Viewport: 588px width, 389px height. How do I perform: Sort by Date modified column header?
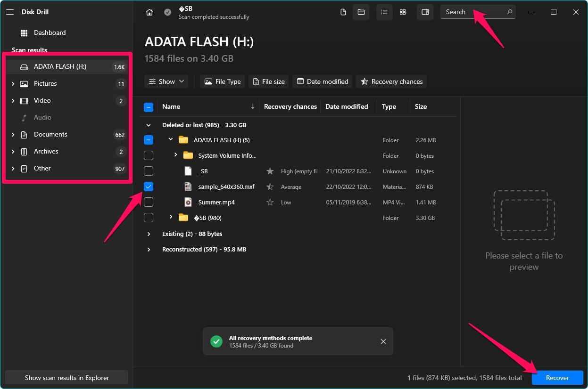pyautogui.click(x=347, y=107)
